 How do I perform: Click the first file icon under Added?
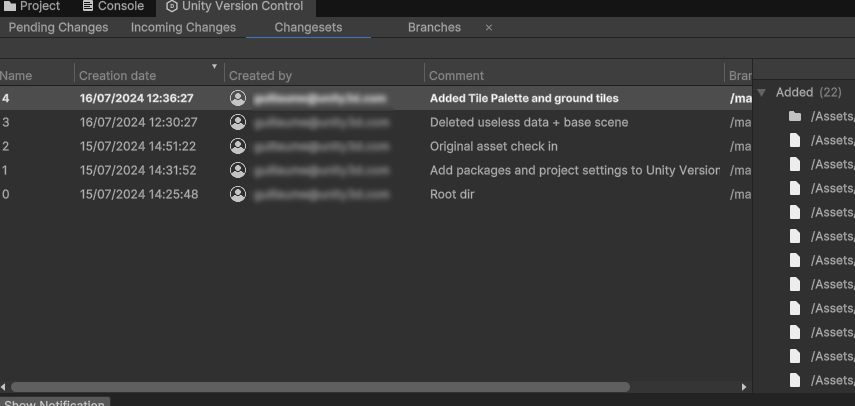[795, 140]
